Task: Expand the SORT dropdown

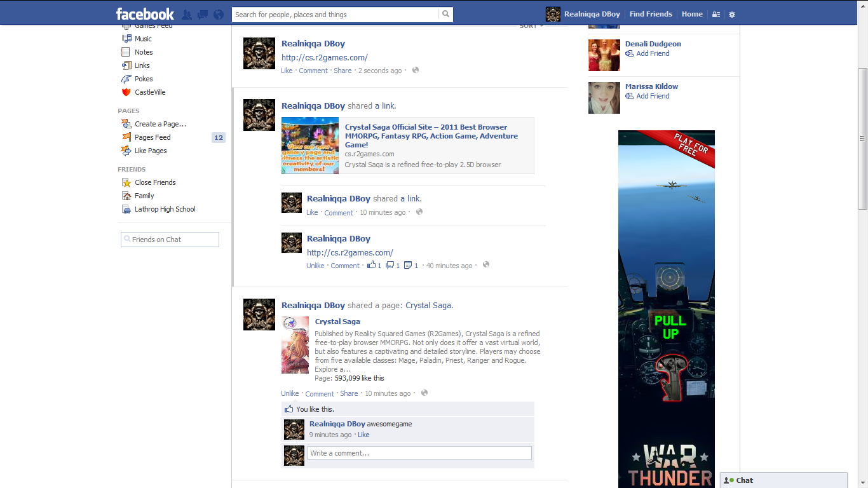Action: coord(531,26)
